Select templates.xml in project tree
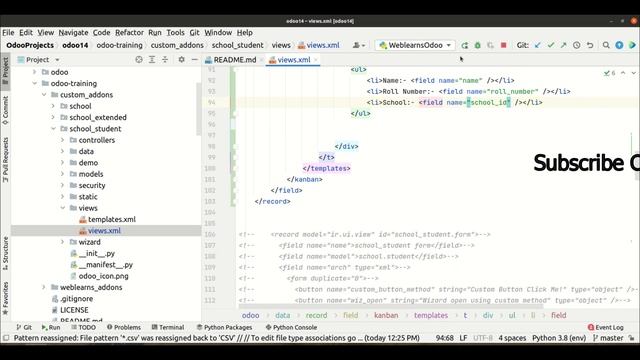The height and width of the screenshot is (360, 640). point(111,220)
